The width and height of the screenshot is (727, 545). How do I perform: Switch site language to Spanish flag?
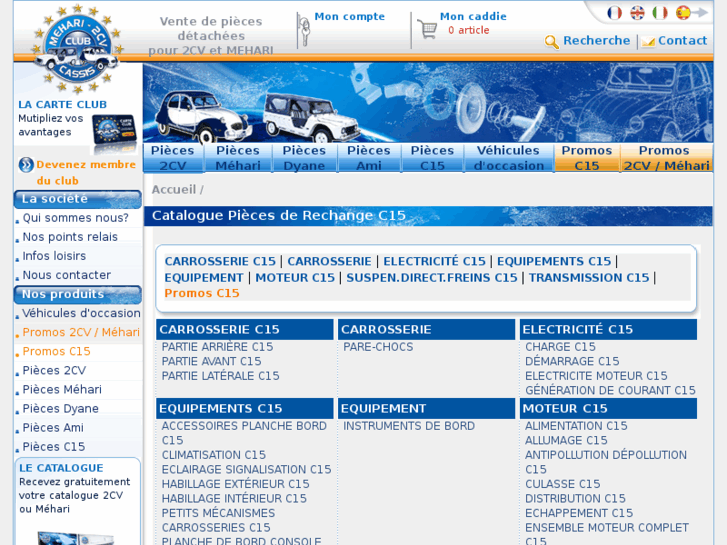682,13
